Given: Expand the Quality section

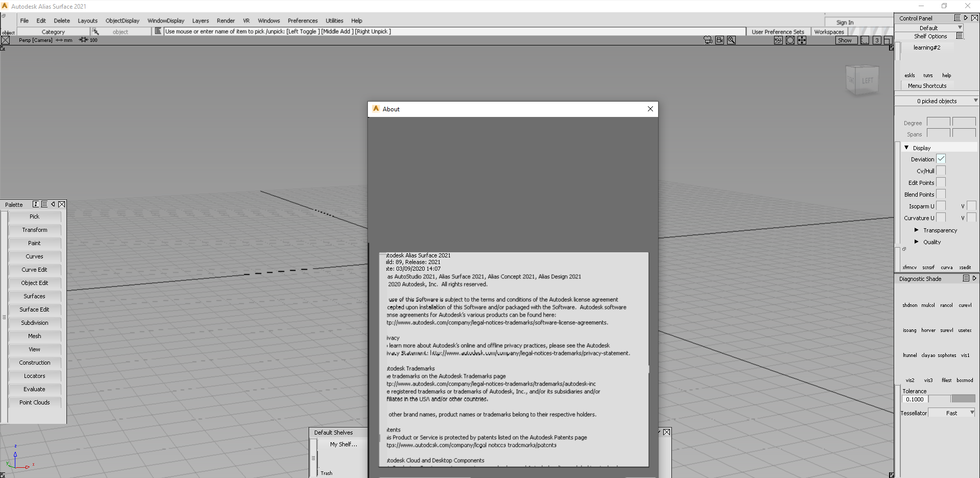Looking at the screenshot, I should [917, 242].
